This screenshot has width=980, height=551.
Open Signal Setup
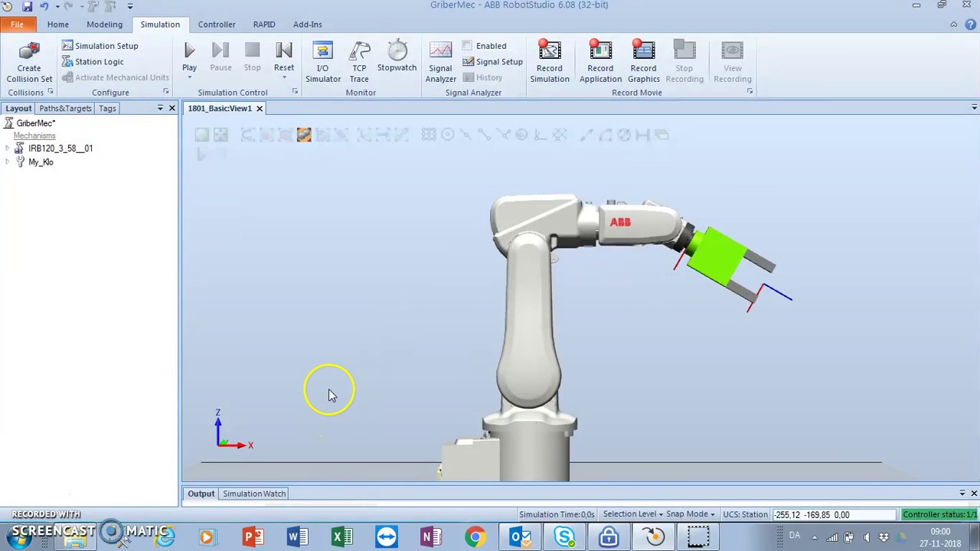click(x=492, y=62)
